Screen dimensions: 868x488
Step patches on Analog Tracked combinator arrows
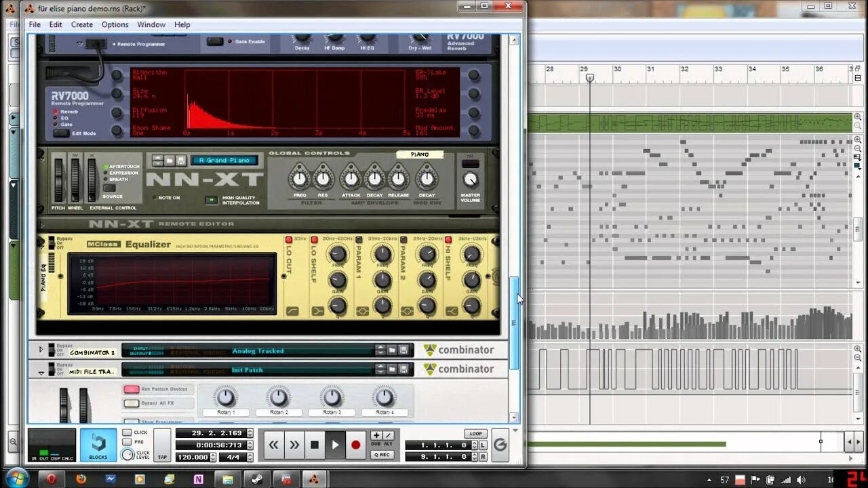(380, 350)
